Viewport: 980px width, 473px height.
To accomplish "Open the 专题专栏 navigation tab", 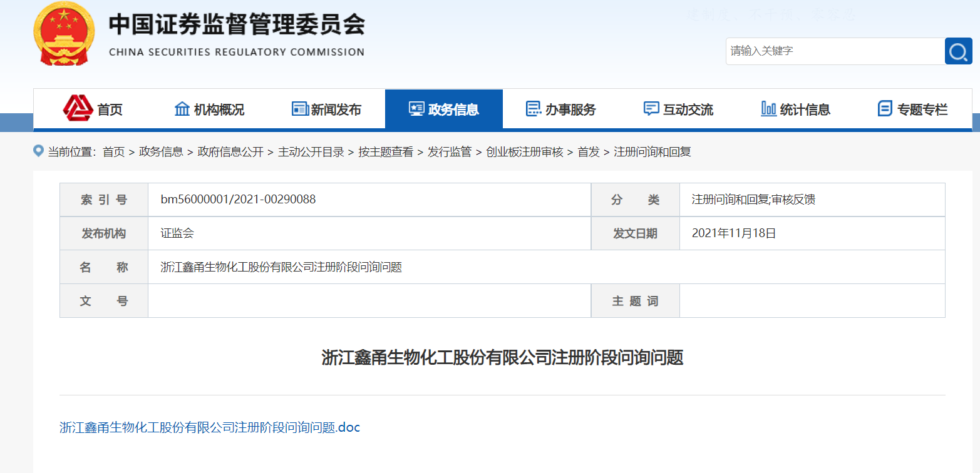I will pos(913,109).
